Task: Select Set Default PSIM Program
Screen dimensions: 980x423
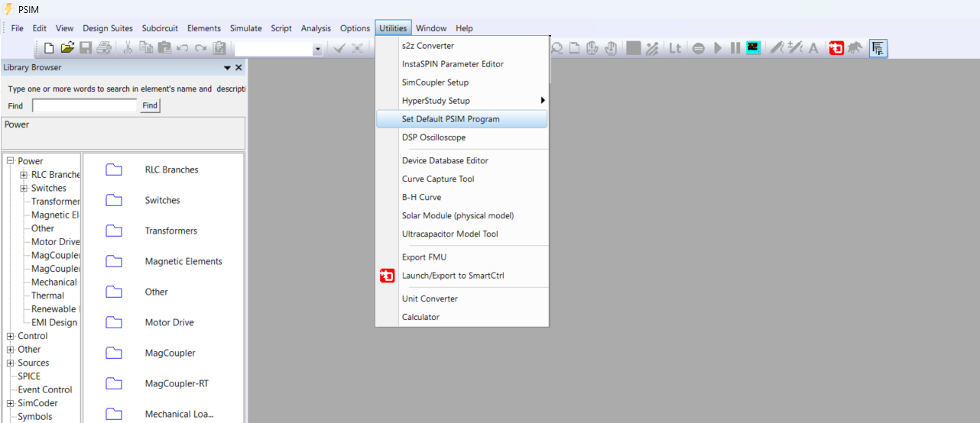Action: pyautogui.click(x=462, y=119)
